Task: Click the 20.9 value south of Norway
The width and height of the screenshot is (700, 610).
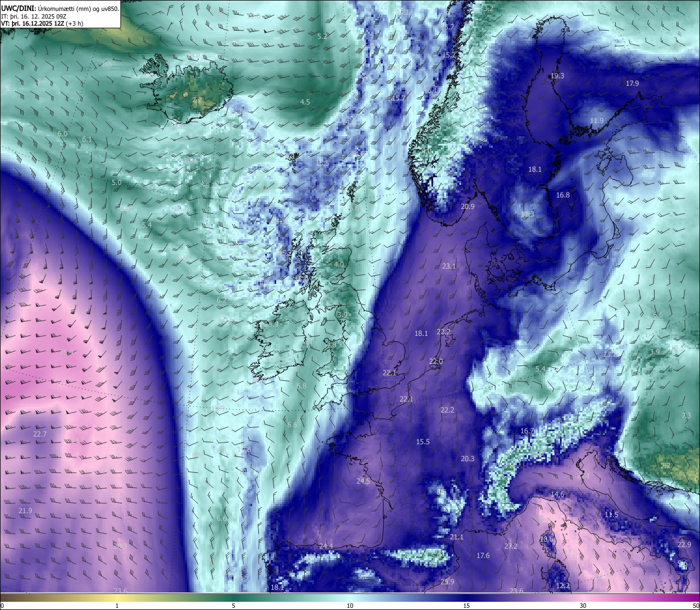Action: (468, 207)
